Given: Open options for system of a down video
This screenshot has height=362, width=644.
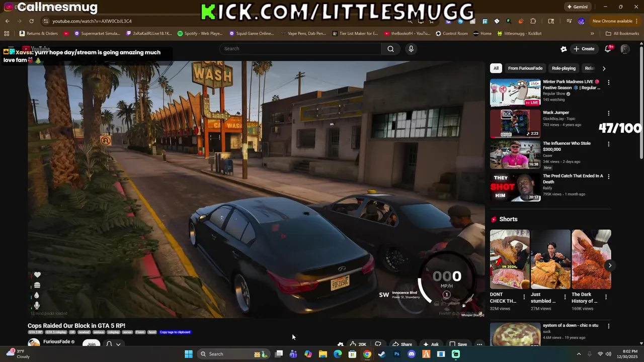Looking at the screenshot, I should [608, 326].
